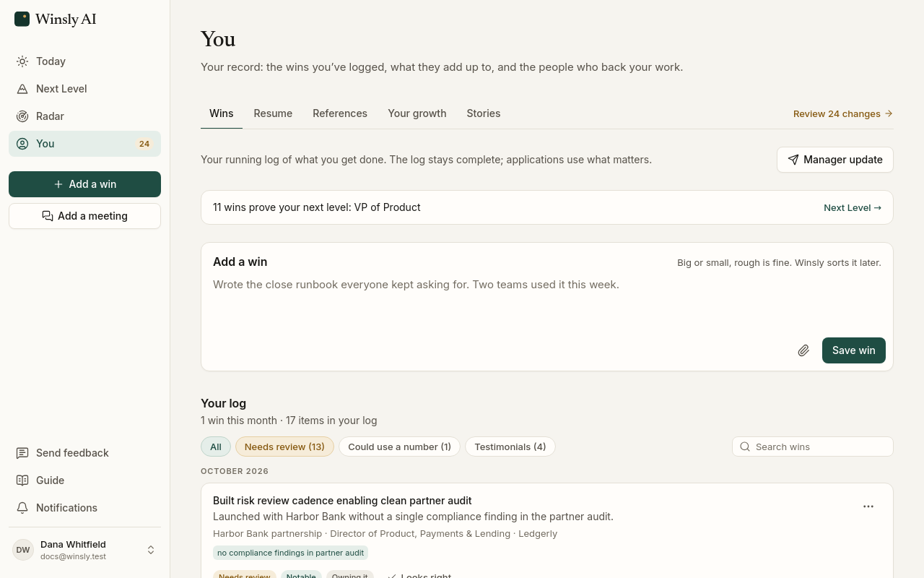Click the 'Harbor Bank partnership' metadata line

[x=385, y=534]
